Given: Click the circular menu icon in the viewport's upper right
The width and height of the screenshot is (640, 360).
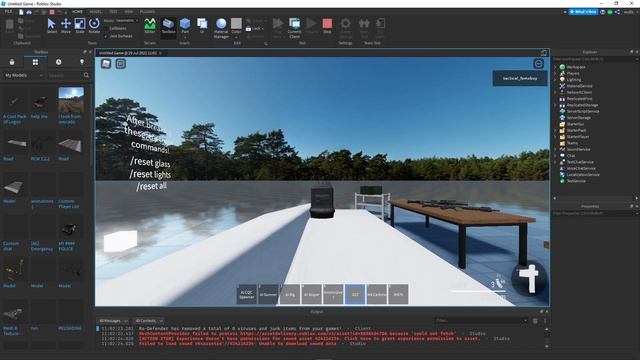Looking at the screenshot, I should point(538,64).
